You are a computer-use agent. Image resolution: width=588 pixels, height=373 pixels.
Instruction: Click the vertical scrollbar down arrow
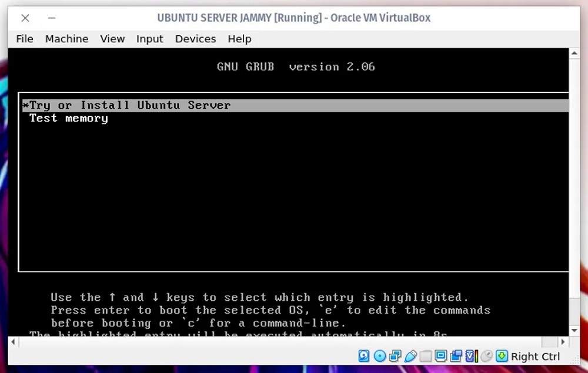pos(574,331)
